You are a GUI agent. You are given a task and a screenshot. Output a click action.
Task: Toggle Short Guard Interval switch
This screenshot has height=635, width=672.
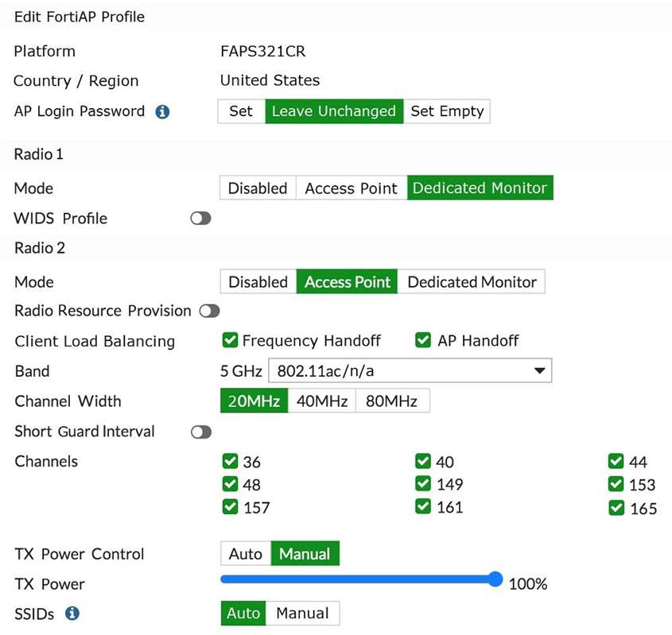[x=201, y=432]
